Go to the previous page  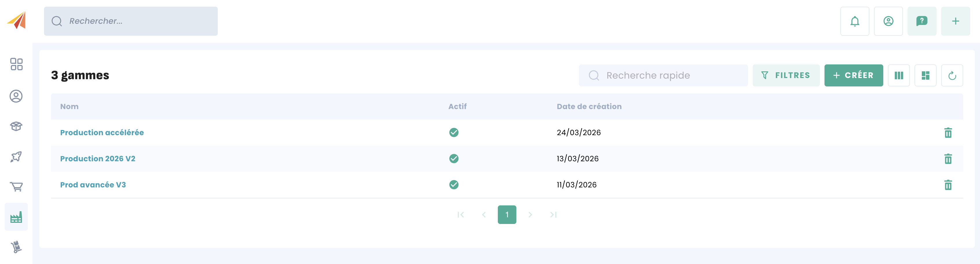pos(484,215)
